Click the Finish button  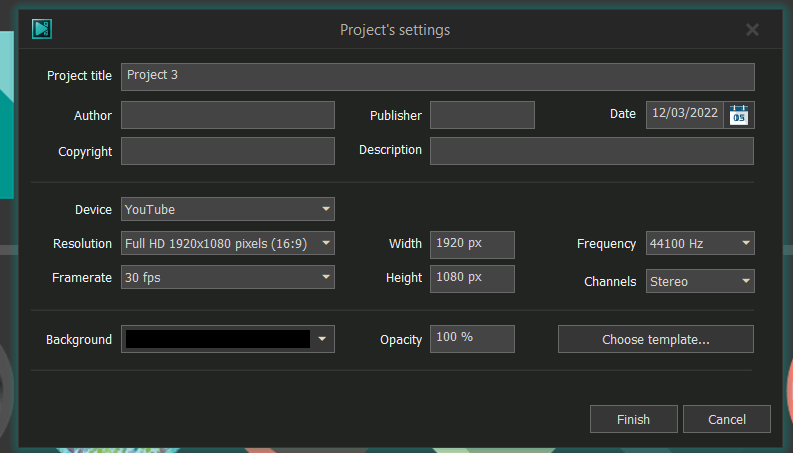point(633,419)
